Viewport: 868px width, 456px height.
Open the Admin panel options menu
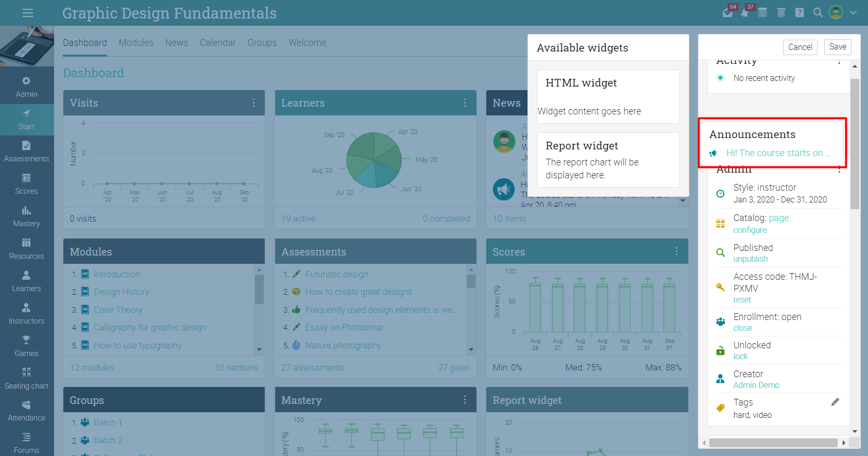pos(839,169)
